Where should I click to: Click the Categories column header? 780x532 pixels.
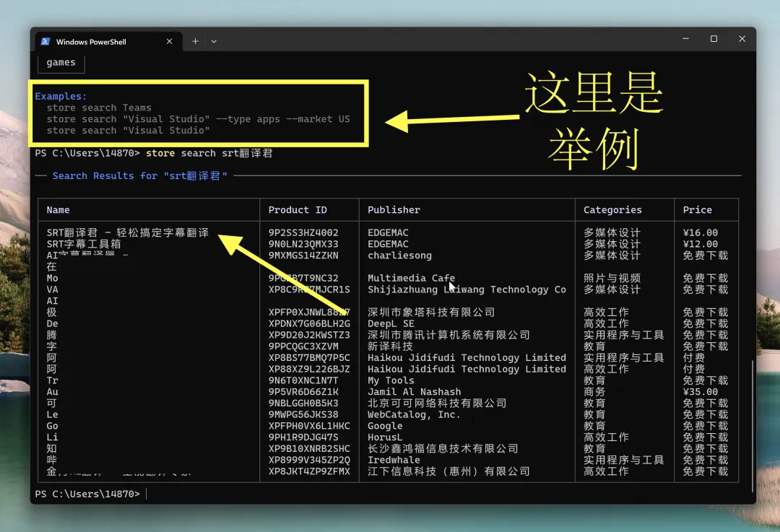(x=612, y=210)
